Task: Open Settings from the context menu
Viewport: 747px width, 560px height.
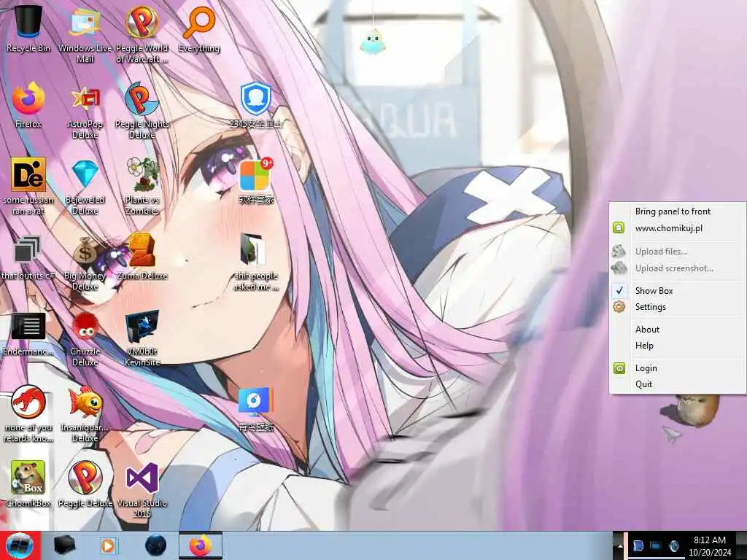Action: (678, 307)
